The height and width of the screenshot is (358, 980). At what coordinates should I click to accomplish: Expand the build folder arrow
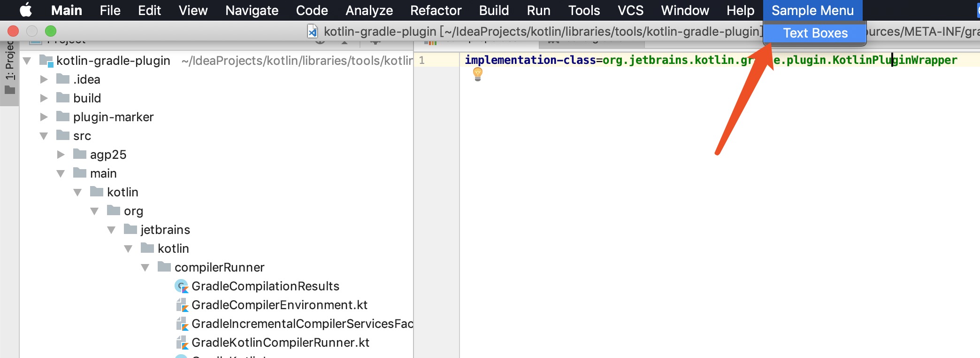[x=44, y=98]
